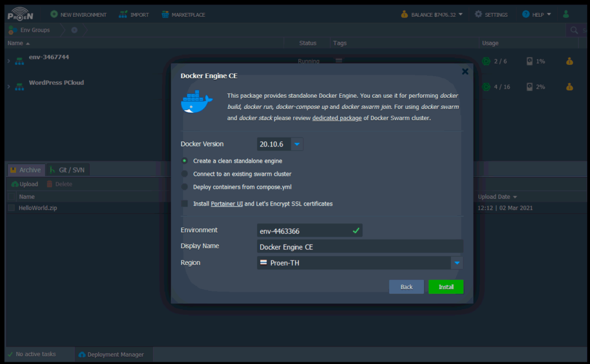This screenshot has height=364, width=590.
Task: Switch to the Archive tab
Action: click(x=26, y=170)
